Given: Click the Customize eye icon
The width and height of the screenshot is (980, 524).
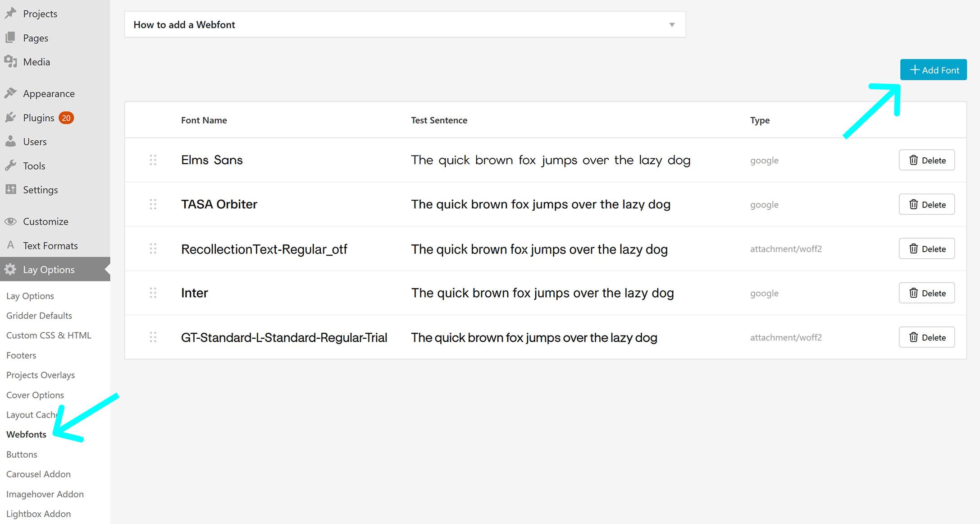Looking at the screenshot, I should tap(11, 221).
